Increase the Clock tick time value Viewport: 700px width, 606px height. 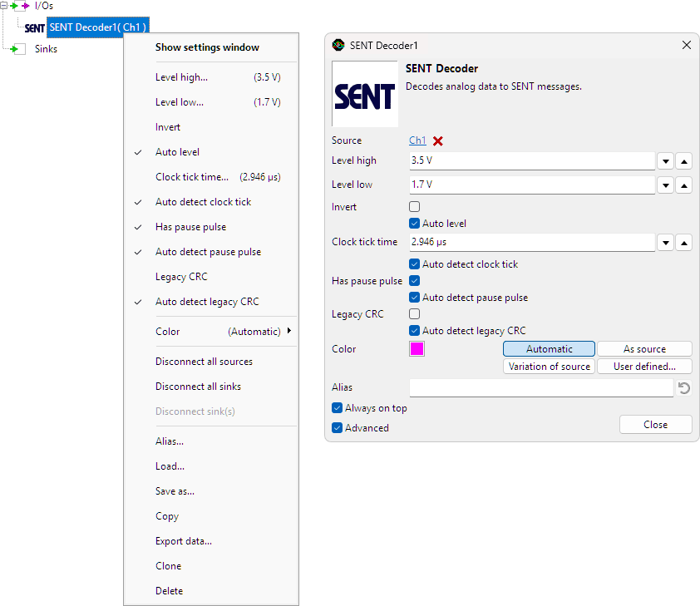tap(684, 243)
